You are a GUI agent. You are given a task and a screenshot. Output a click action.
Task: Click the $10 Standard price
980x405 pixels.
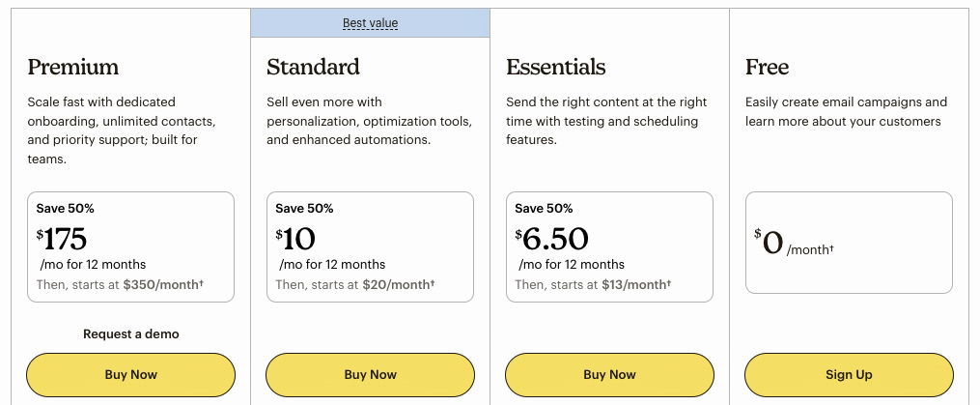click(x=296, y=239)
